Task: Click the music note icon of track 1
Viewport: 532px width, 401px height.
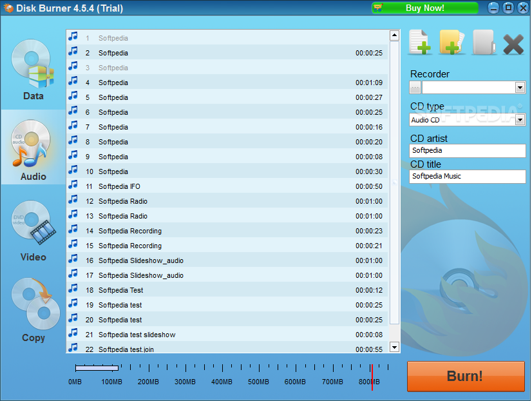Action: (73, 36)
